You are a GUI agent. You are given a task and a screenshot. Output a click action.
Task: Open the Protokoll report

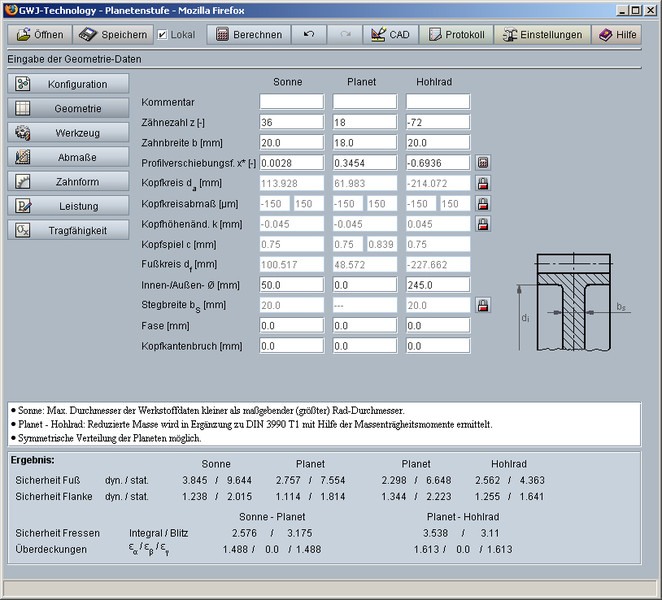(x=457, y=34)
